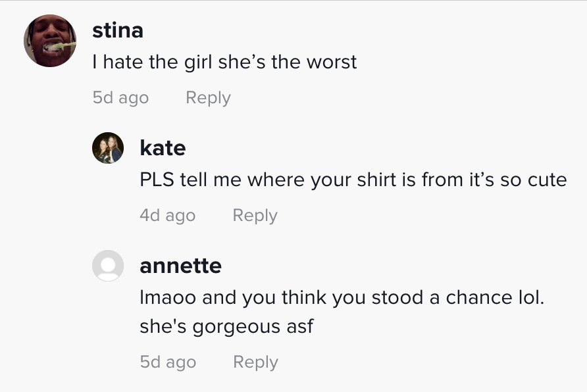Reply to kate's shirt comment
The height and width of the screenshot is (392, 587).
click(x=255, y=216)
